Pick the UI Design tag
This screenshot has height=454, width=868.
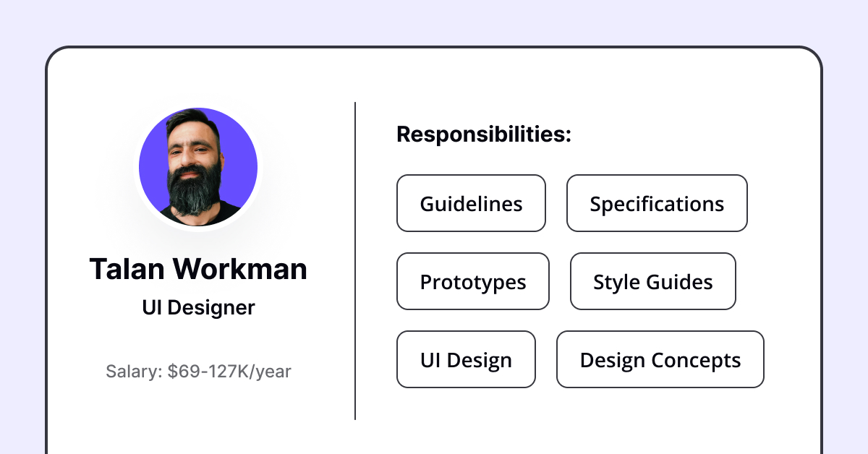pyautogui.click(x=466, y=359)
